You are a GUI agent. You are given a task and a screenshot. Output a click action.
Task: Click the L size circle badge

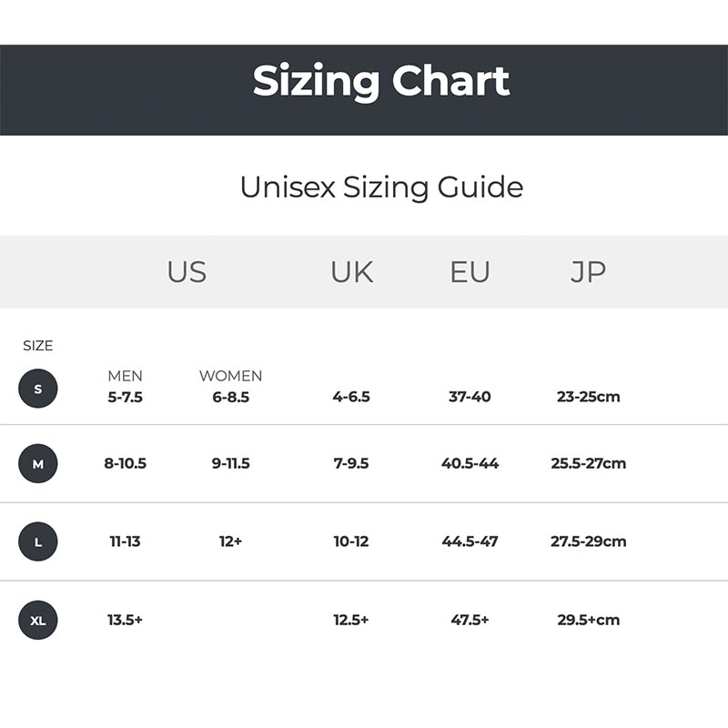[38, 541]
